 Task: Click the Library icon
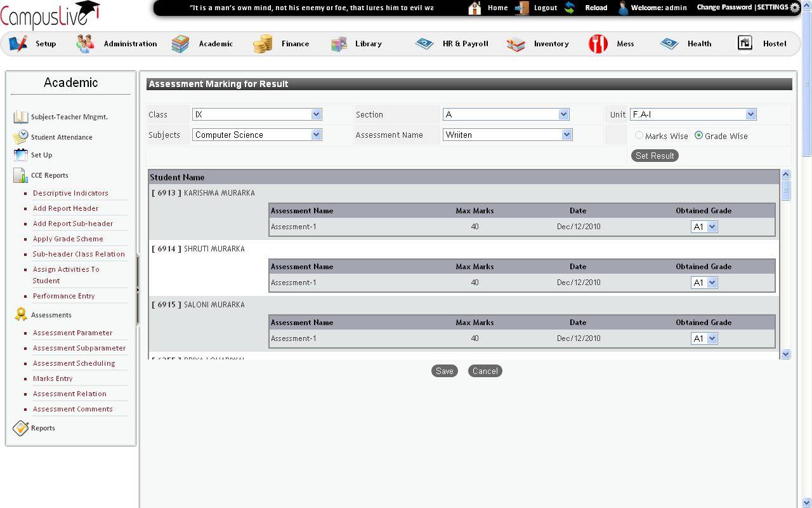click(339, 44)
